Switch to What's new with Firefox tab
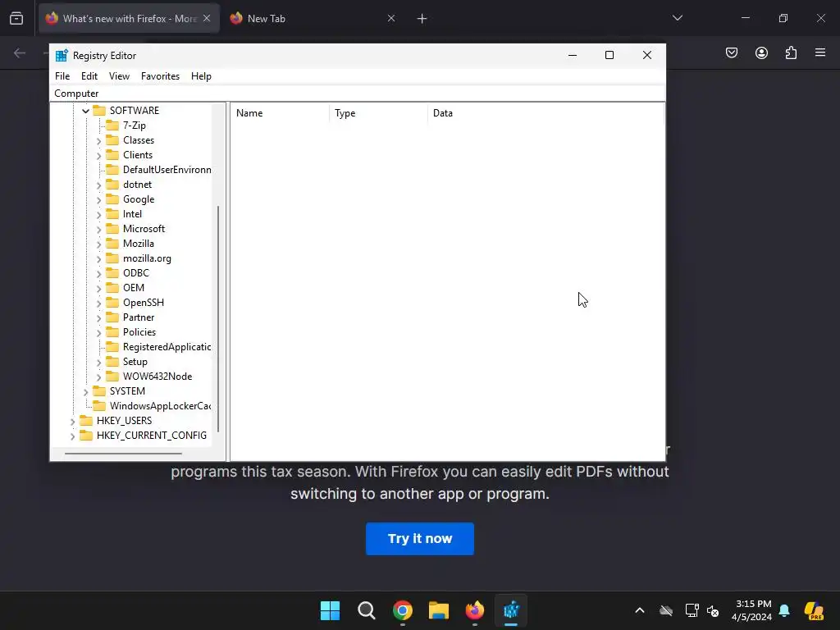 tap(129, 19)
